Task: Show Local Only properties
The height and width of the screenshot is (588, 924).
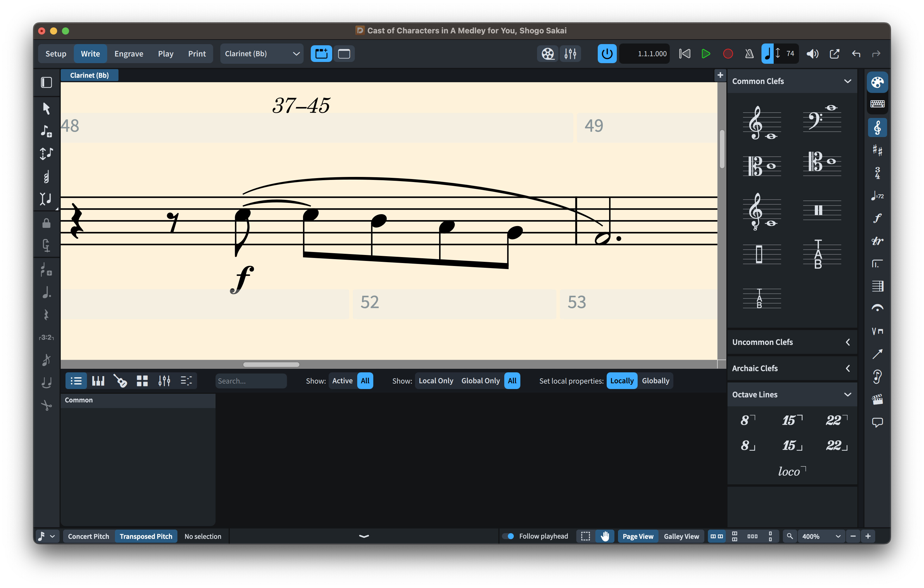Action: click(436, 381)
